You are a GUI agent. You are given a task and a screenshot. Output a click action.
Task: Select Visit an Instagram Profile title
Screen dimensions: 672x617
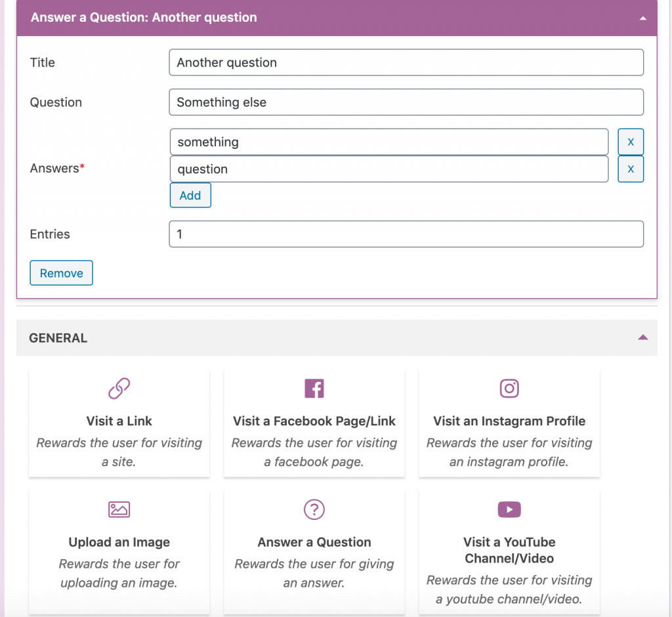point(509,421)
